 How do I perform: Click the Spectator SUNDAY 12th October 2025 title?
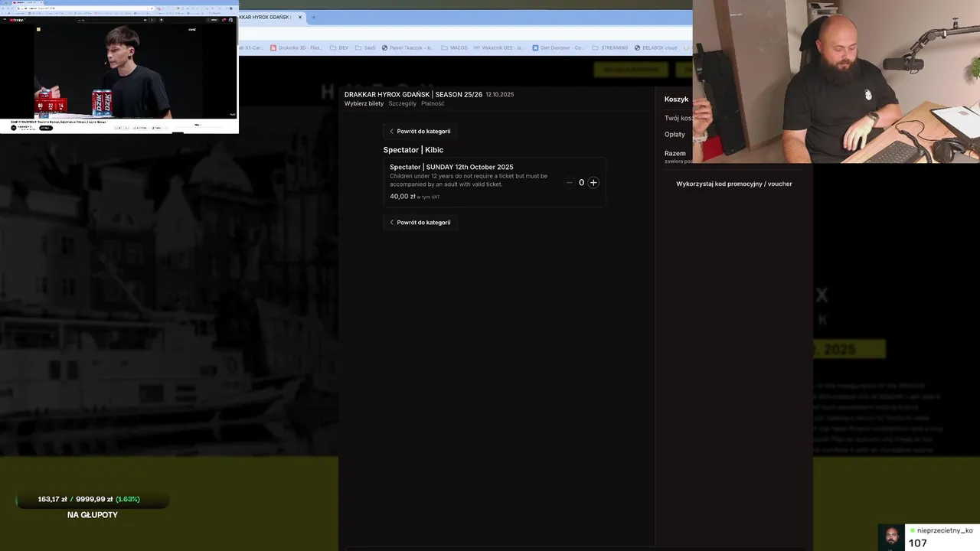click(451, 167)
